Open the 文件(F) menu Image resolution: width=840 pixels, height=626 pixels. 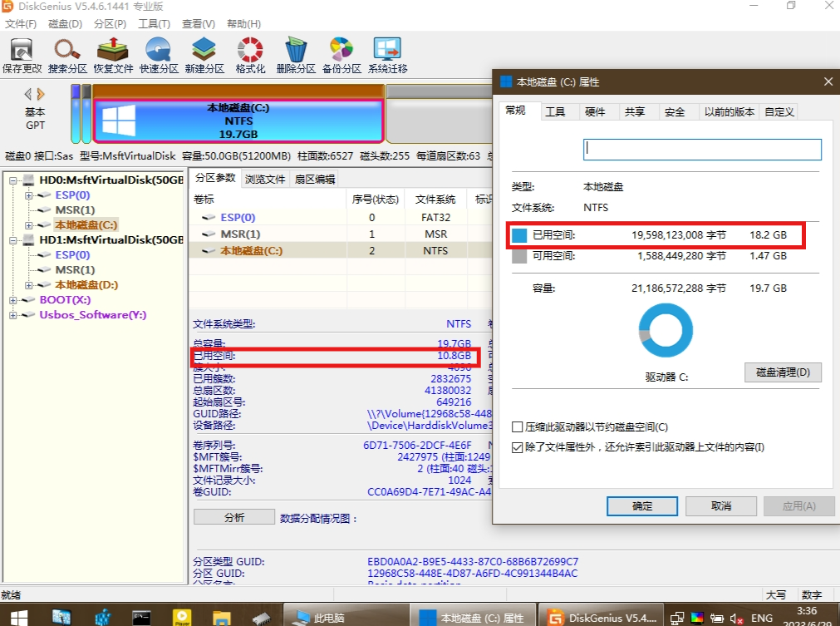coord(21,24)
